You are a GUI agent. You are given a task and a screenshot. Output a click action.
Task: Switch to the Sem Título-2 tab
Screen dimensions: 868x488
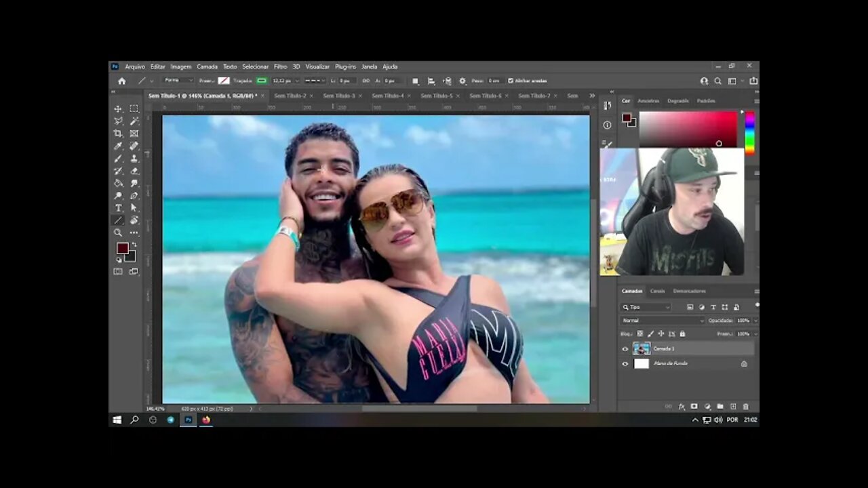(x=290, y=96)
